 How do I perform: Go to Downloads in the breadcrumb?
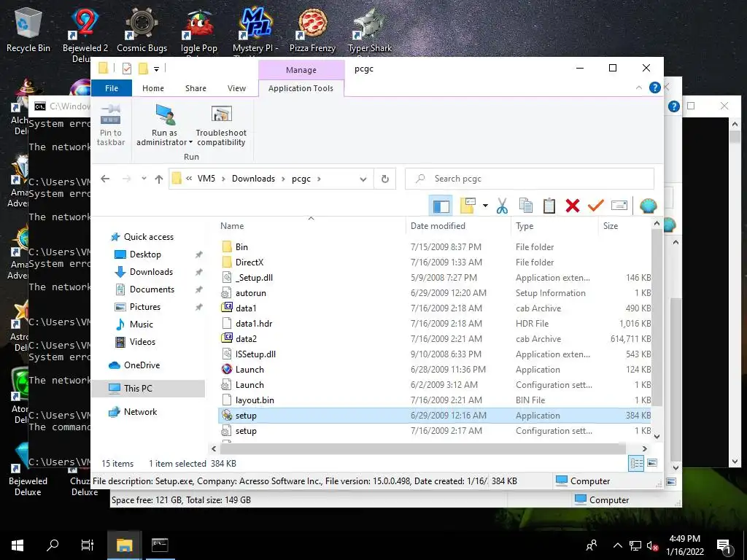[253, 179]
